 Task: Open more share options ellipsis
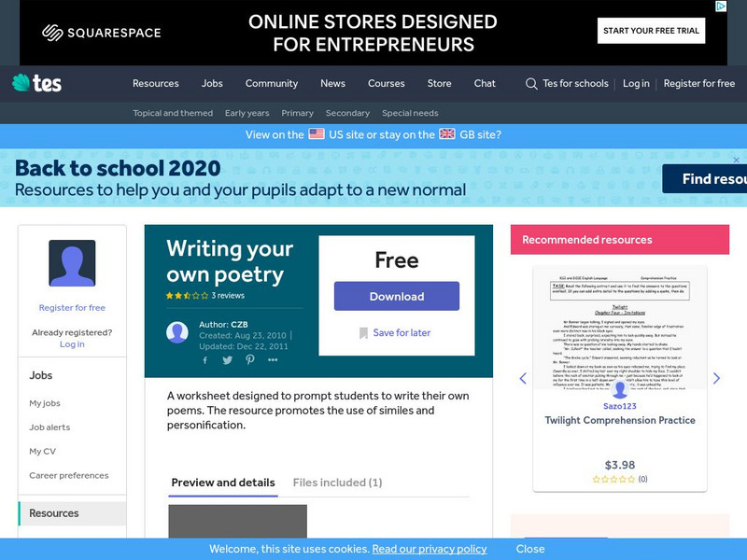point(273,360)
